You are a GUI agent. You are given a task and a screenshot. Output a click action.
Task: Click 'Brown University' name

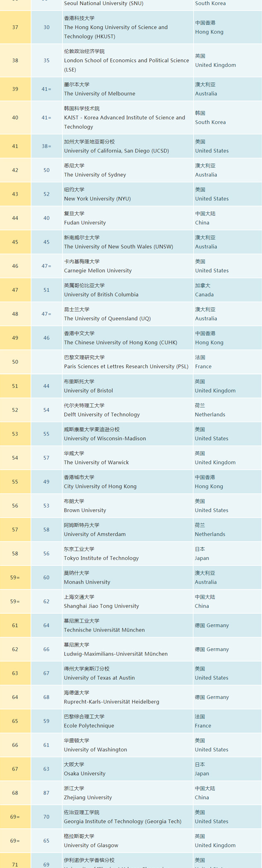[x=85, y=510]
